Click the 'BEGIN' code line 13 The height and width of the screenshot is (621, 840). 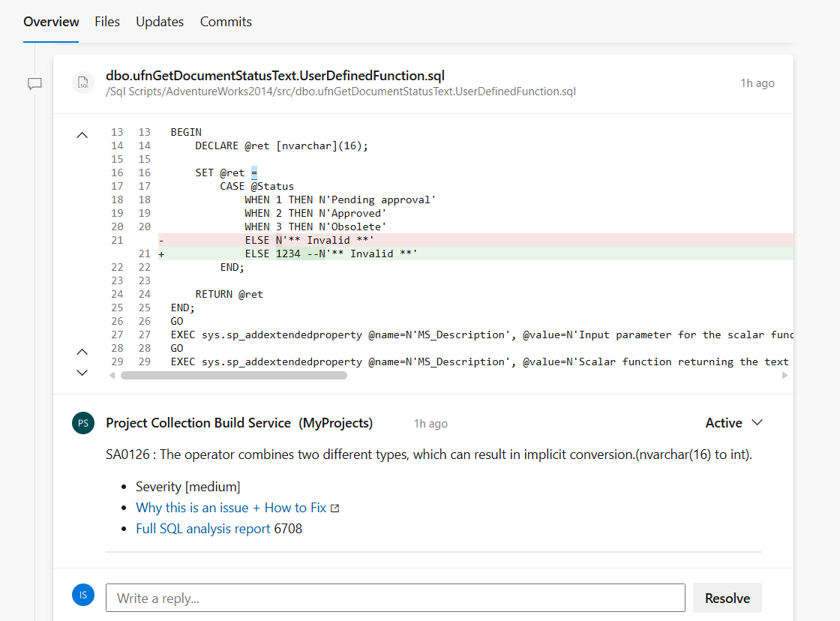186,132
